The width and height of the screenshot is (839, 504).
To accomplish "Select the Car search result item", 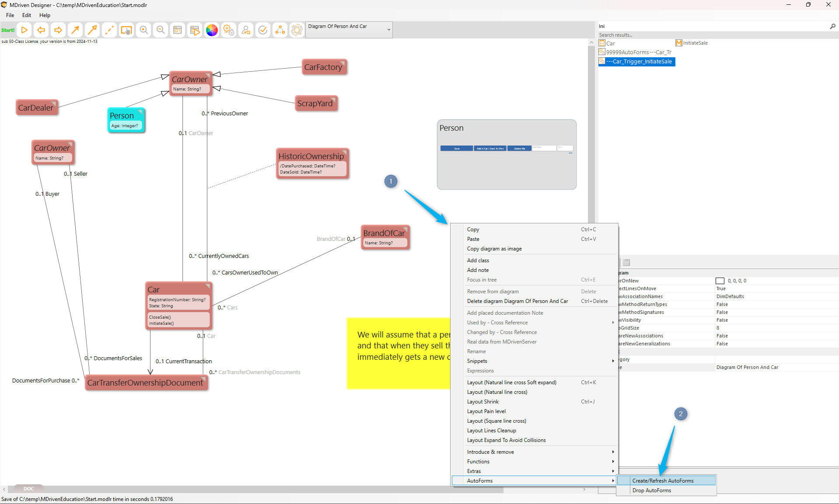I will (x=610, y=43).
